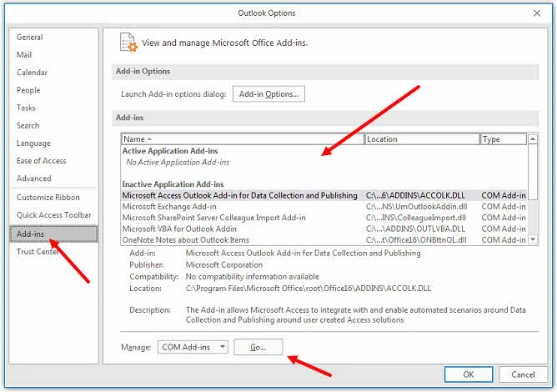
Task: Click the add-ins page gear document icon
Action: pos(128,43)
